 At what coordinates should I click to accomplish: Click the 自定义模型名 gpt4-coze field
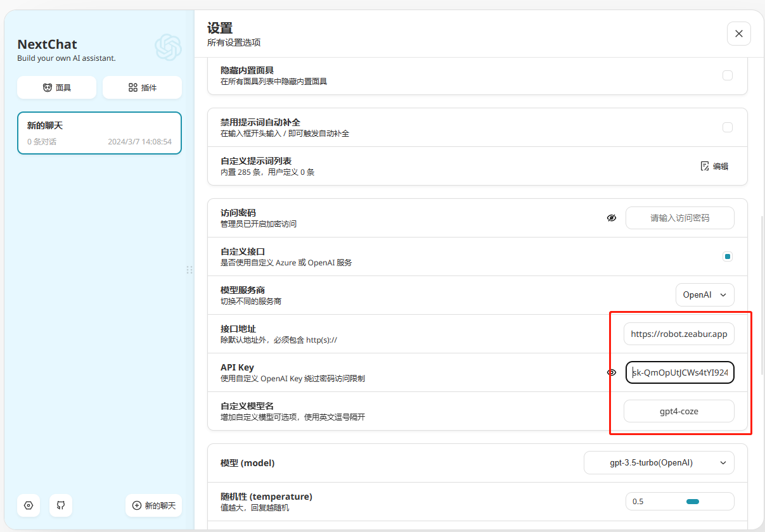pyautogui.click(x=679, y=411)
